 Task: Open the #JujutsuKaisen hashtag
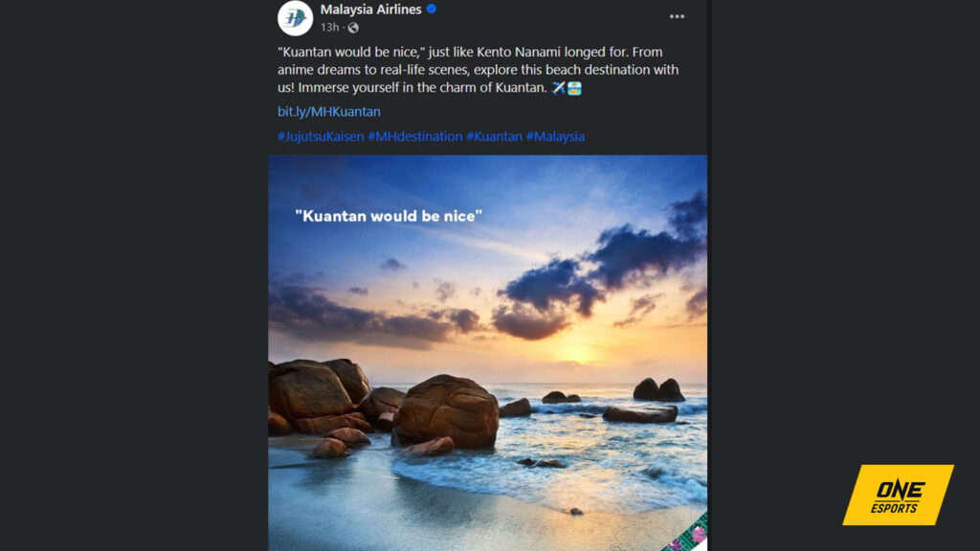pyautogui.click(x=321, y=136)
